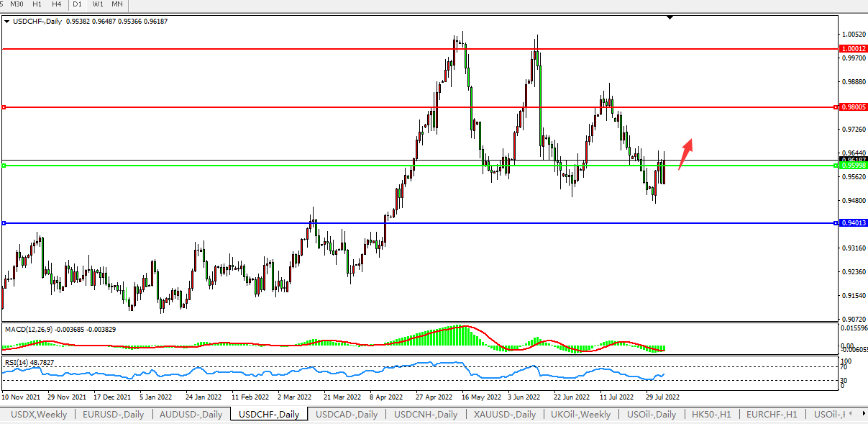The width and height of the screenshot is (868, 424).
Task: Enable the W1 weekly timeframe
Action: click(97, 4)
